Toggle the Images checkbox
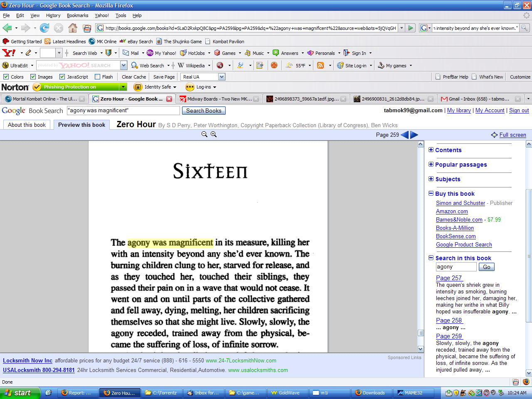The image size is (532, 399). click(x=33, y=77)
